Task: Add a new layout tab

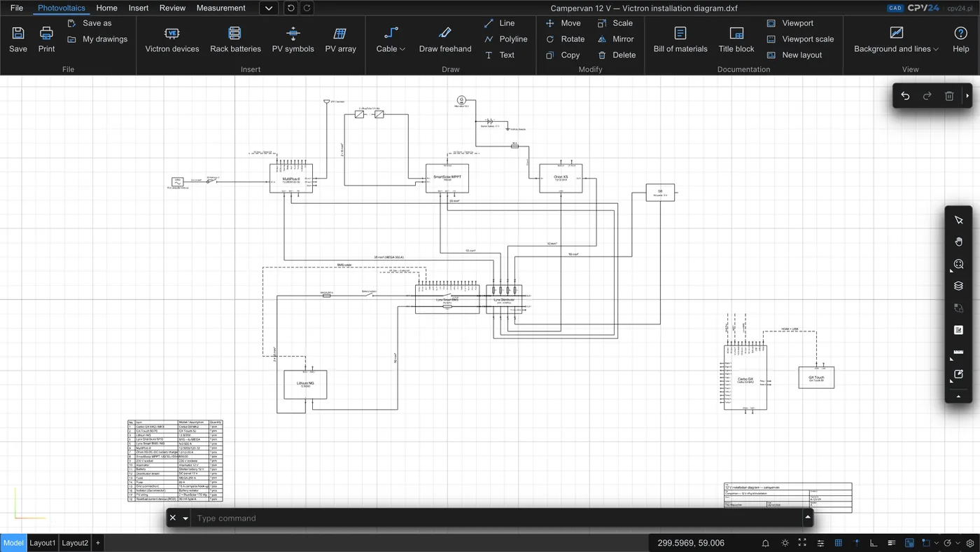Action: (x=98, y=543)
